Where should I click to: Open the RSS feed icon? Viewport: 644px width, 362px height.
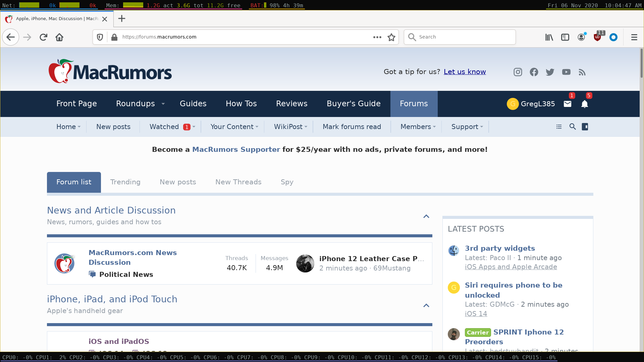582,72
